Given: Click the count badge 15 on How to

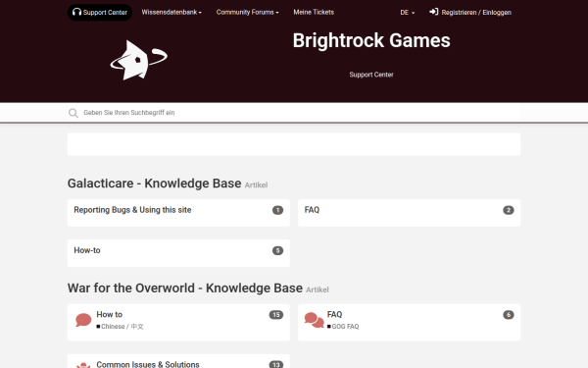Looking at the screenshot, I should (x=276, y=315).
